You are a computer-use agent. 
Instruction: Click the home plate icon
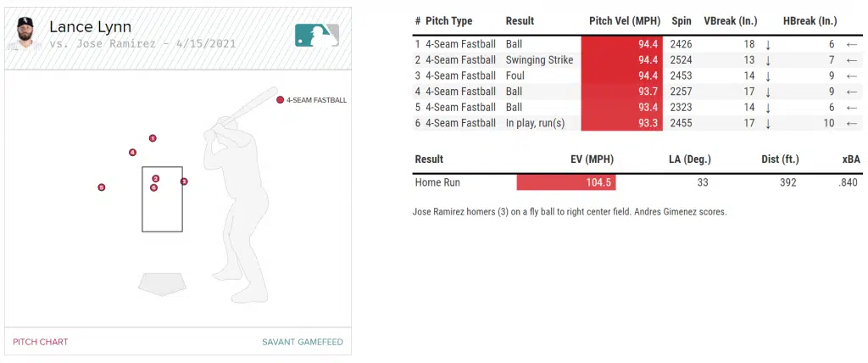pyautogui.click(x=162, y=282)
